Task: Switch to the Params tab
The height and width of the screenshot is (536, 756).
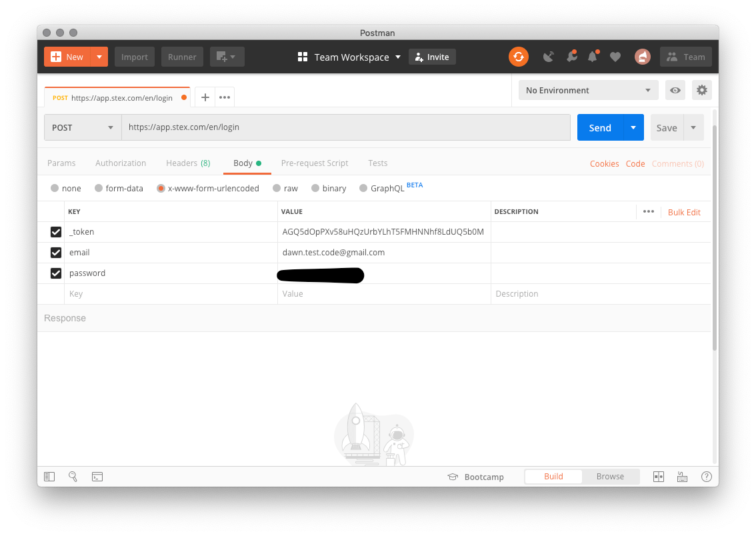Action: pyautogui.click(x=61, y=163)
